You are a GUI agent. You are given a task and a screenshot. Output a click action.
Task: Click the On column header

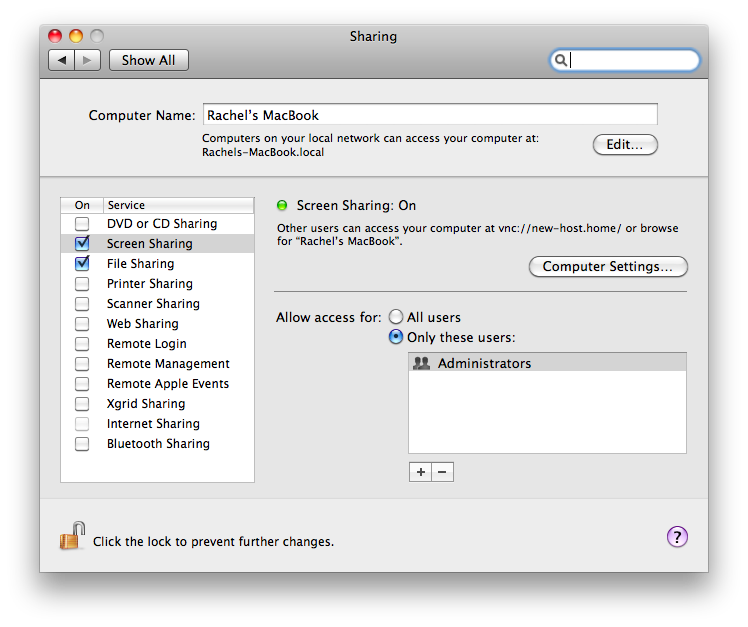tap(82, 205)
